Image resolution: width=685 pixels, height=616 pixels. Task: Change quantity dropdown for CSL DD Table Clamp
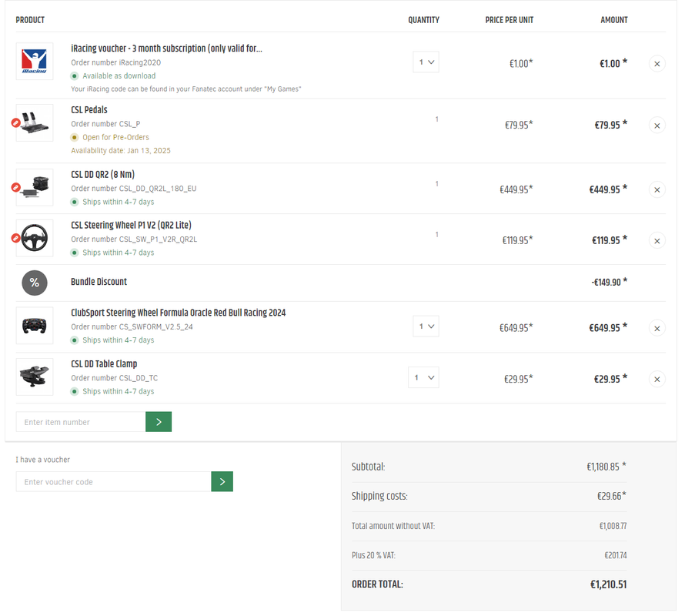[x=423, y=377]
